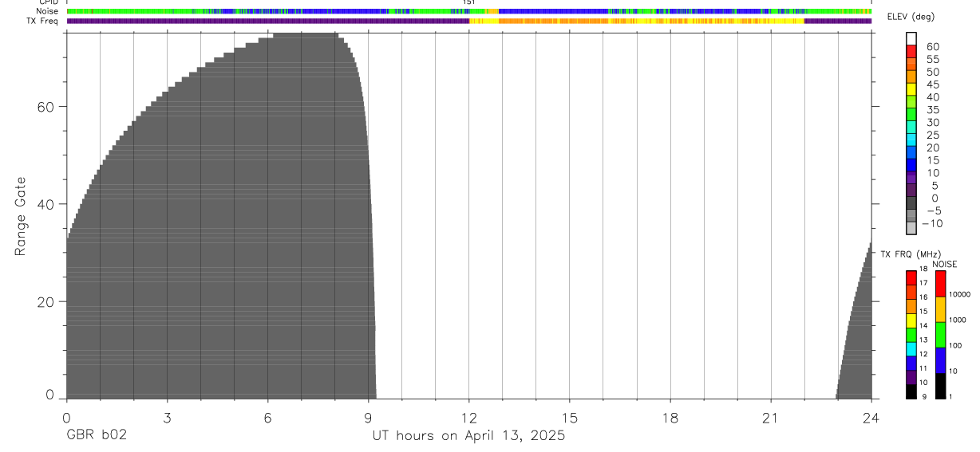Viewport: 980px width, 452px height.
Task: Click the '35' label on ELEV colorbar
Action: (933, 110)
